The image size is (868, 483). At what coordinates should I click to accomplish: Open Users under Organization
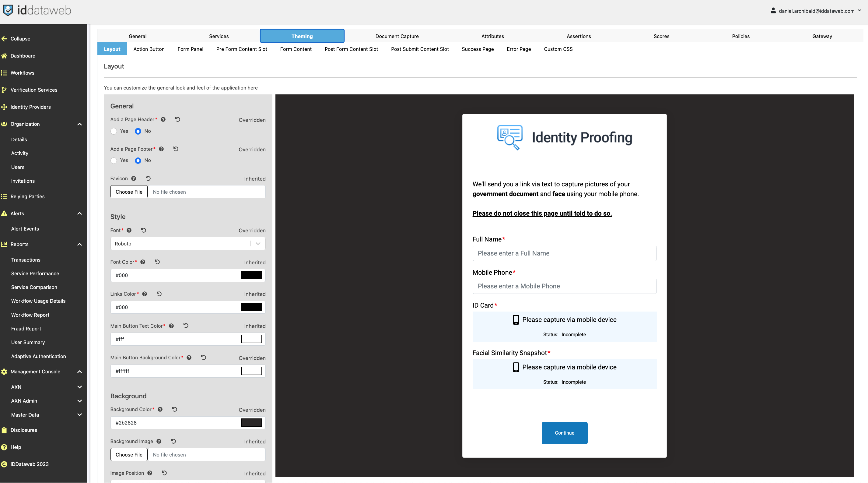tap(18, 167)
